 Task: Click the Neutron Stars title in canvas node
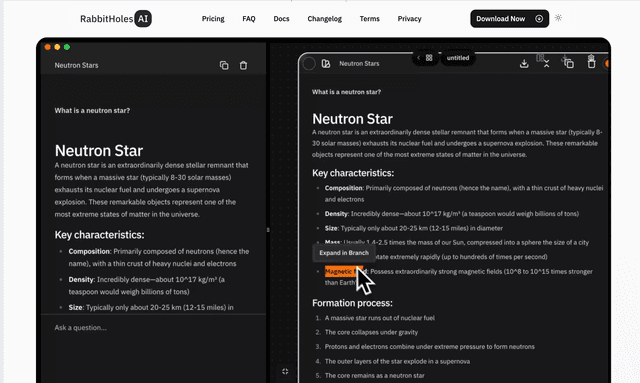[359, 64]
